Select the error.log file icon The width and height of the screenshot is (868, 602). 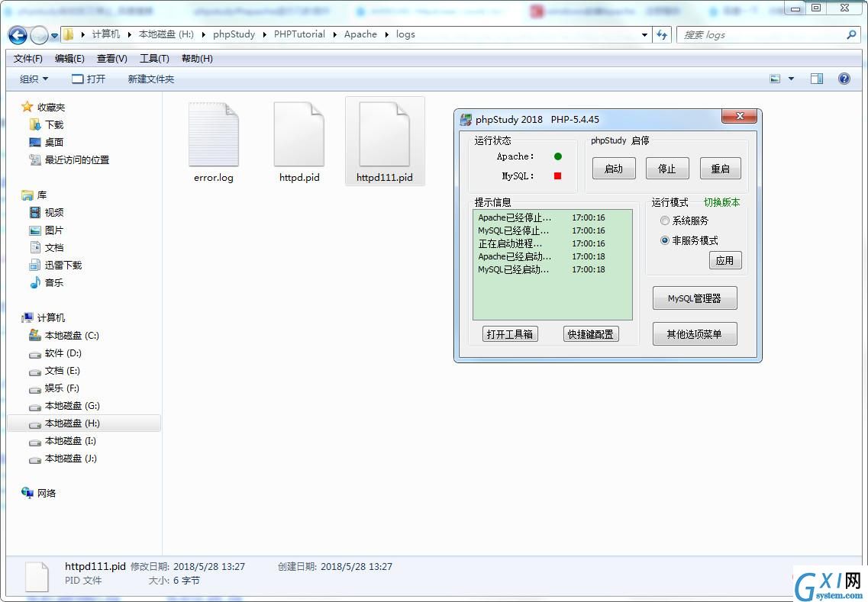tap(214, 134)
